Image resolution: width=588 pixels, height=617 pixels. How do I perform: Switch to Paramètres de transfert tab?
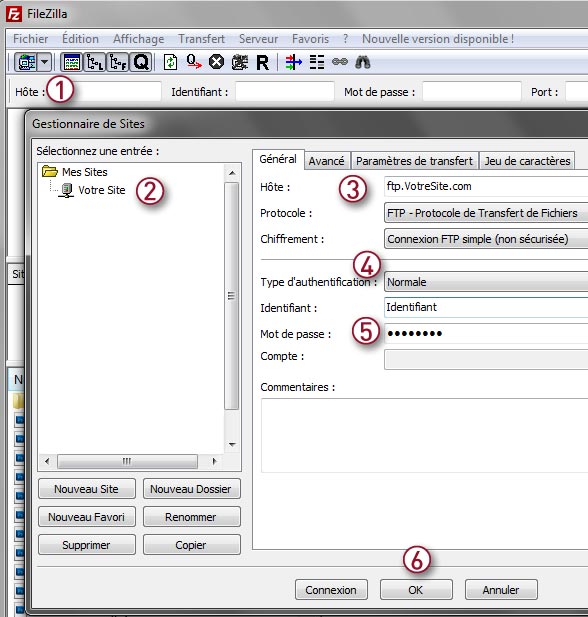point(414,161)
